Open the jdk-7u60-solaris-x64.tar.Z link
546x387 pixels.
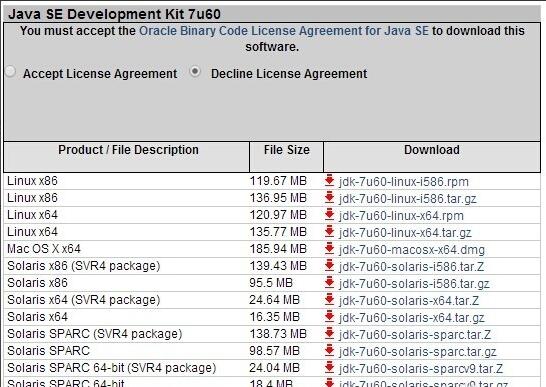coord(409,301)
